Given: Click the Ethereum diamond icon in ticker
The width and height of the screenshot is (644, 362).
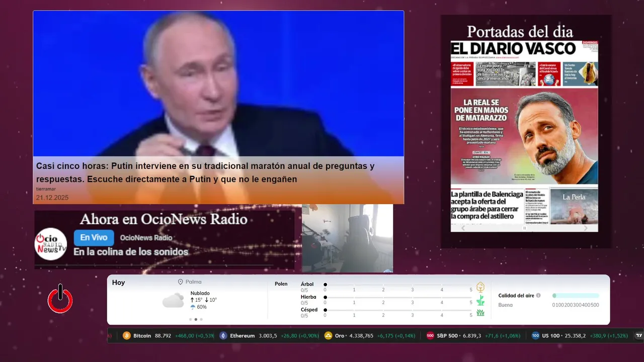Looking at the screenshot, I should [223, 335].
